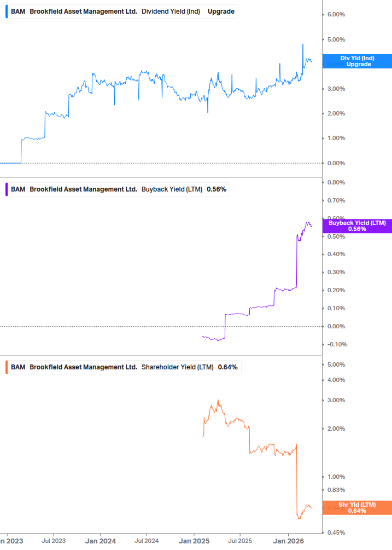This screenshot has height=550, width=392.
Task: Click the 0.64% value in Shareholder Yield legend
Action: coord(227,367)
